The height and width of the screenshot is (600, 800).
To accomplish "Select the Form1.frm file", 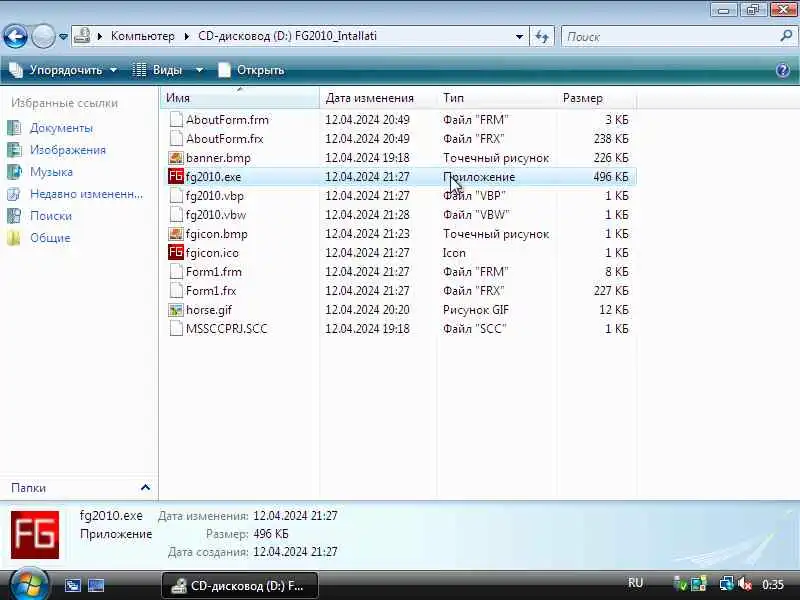I will tap(214, 271).
